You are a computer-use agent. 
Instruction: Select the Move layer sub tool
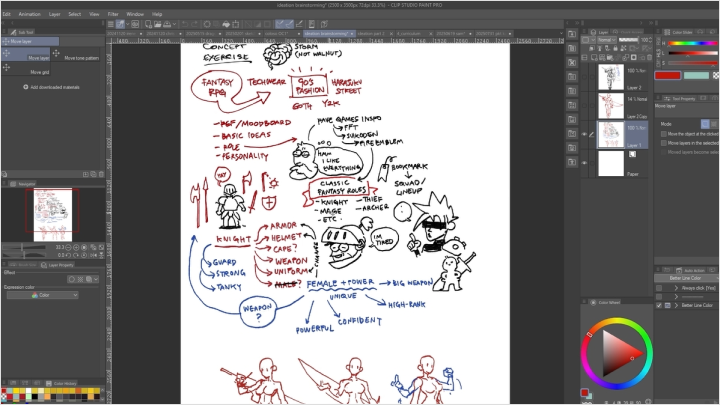click(25, 55)
